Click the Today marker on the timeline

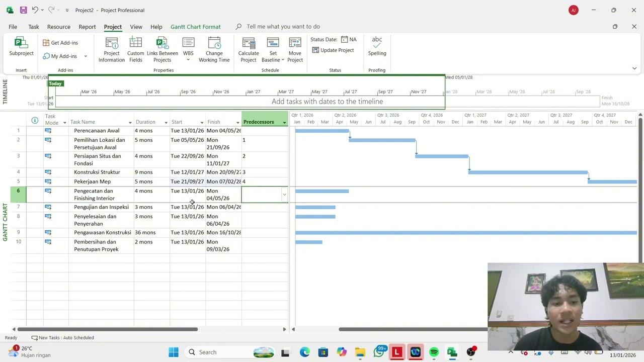click(x=55, y=83)
